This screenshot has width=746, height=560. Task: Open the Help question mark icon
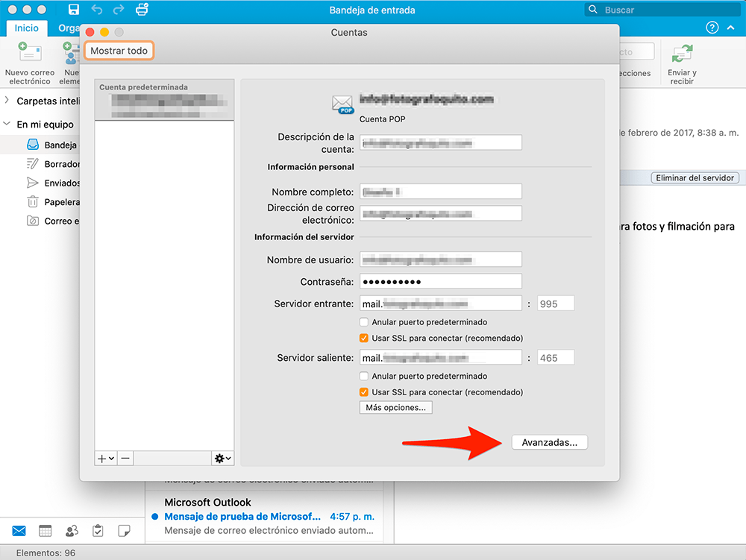coord(712,28)
